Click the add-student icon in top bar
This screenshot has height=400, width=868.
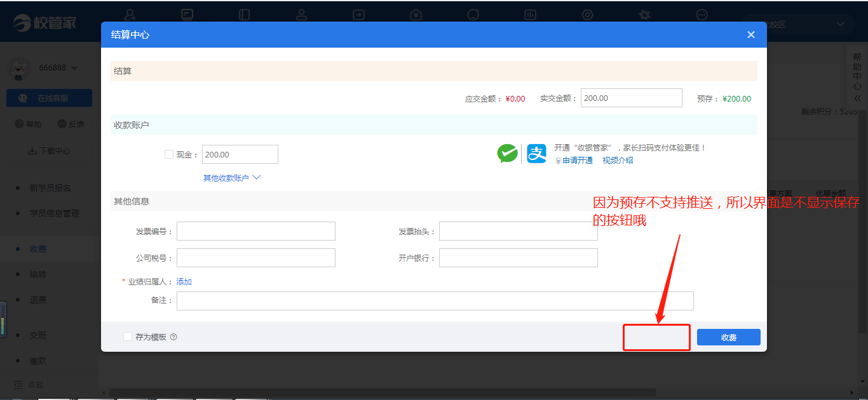[130, 14]
